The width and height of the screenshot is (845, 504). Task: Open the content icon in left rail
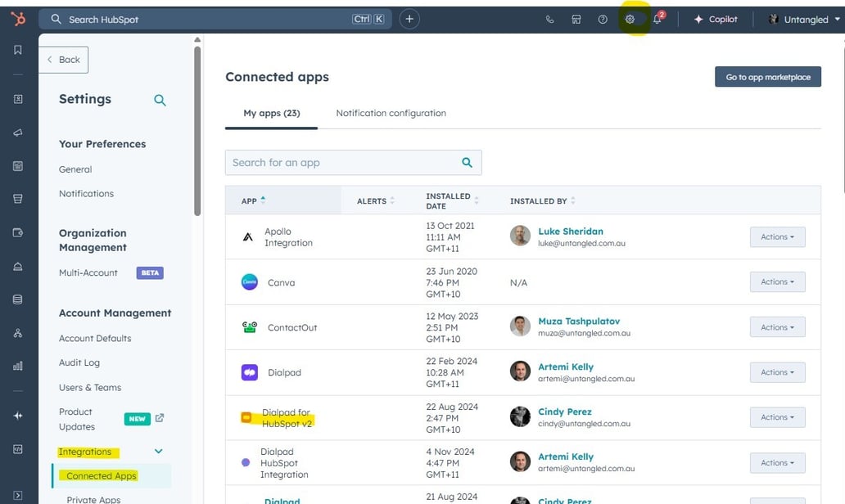[x=18, y=166]
